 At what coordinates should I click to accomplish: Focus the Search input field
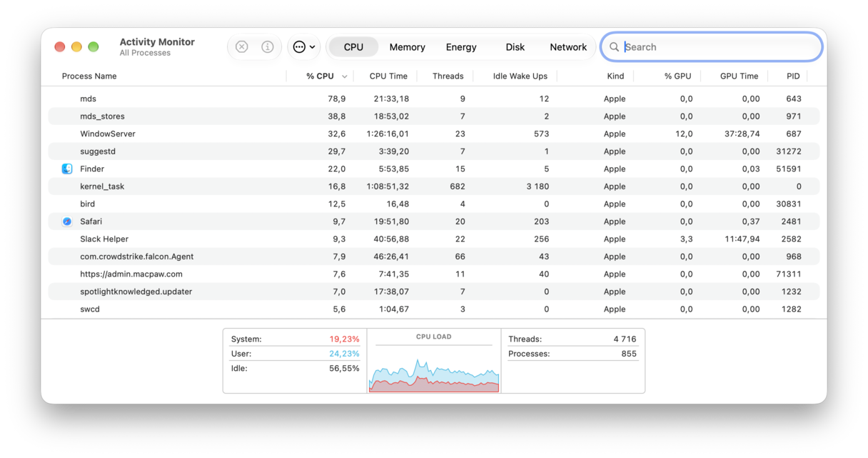(x=712, y=47)
